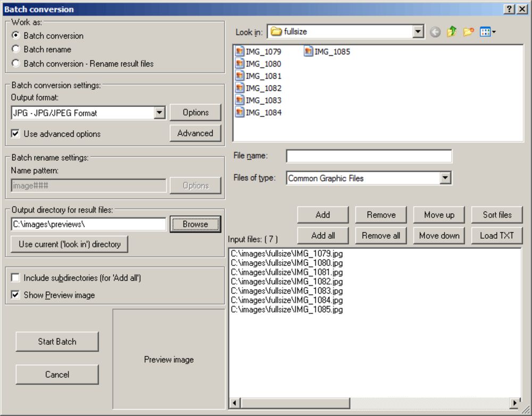The image size is (532, 416).
Task: Click the Cancel button
Action: (57, 375)
